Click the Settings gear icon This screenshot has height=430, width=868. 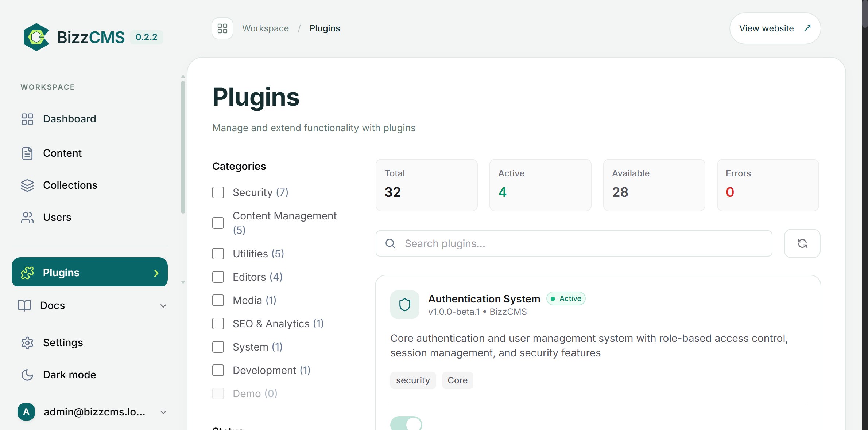[x=27, y=343]
